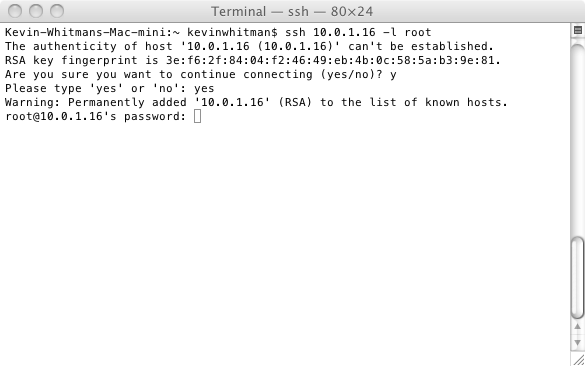The image size is (585, 366).
Task: Click the vertical scrollbar thumb
Action: click(x=578, y=277)
